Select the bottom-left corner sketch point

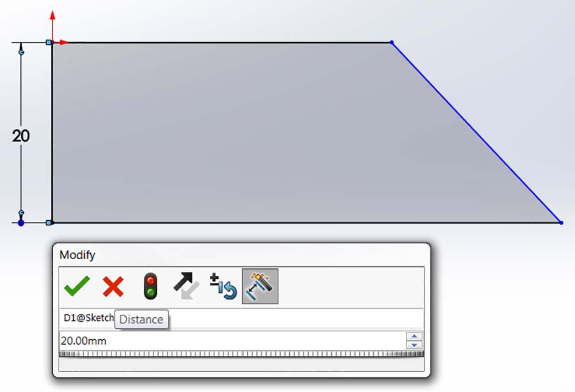click(x=49, y=222)
